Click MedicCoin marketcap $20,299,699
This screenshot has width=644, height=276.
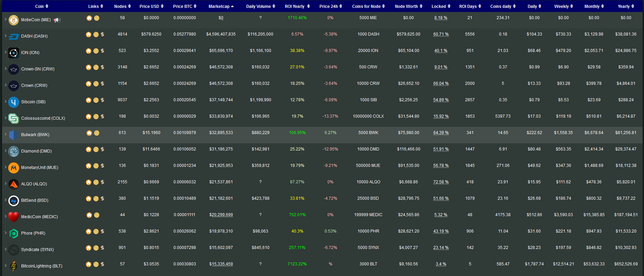point(221,215)
